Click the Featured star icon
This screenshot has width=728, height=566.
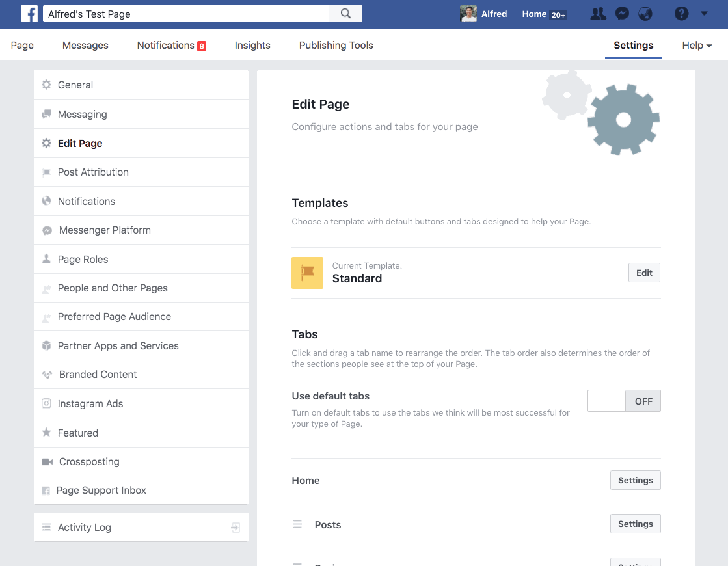tap(46, 432)
